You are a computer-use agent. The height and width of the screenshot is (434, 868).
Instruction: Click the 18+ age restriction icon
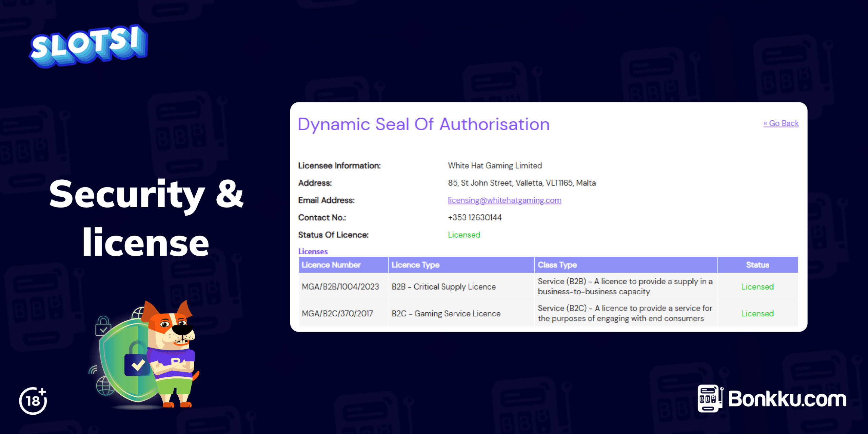[33, 401]
